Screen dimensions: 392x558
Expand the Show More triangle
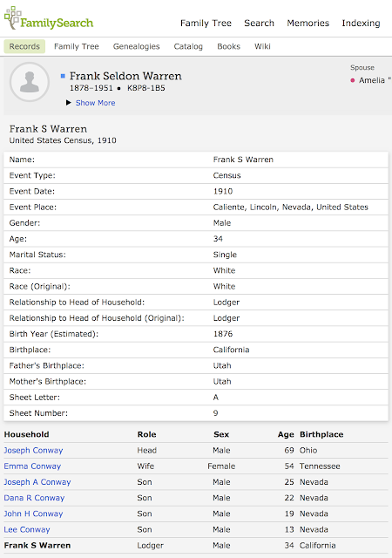pyautogui.click(x=69, y=103)
